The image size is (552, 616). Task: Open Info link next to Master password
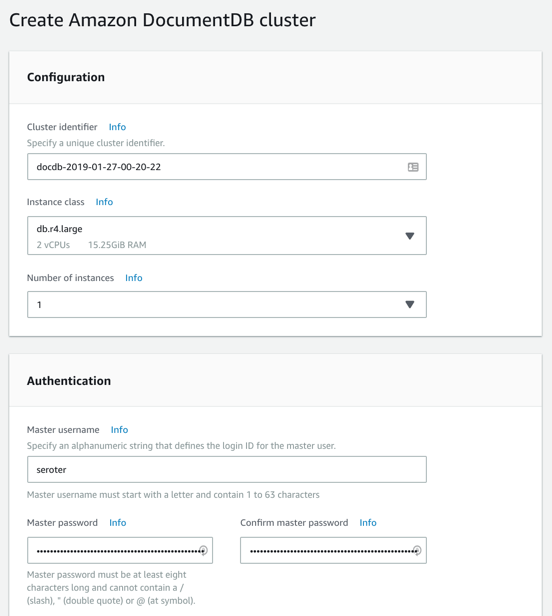coord(117,523)
